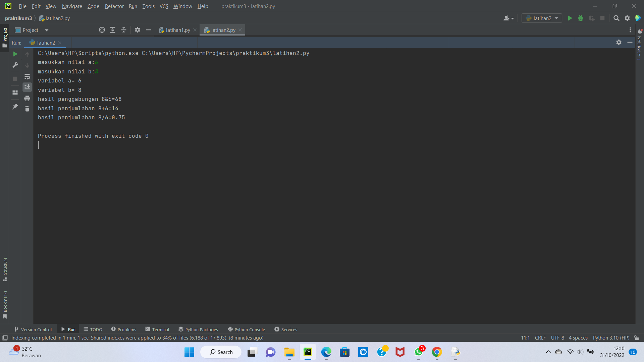Run latihan2 with coverage
The height and width of the screenshot is (362, 644).
(591, 18)
